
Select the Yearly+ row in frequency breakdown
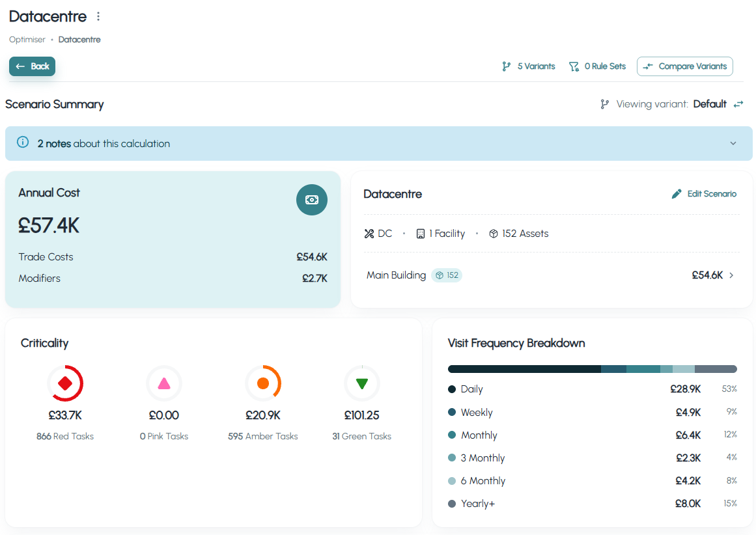point(592,504)
